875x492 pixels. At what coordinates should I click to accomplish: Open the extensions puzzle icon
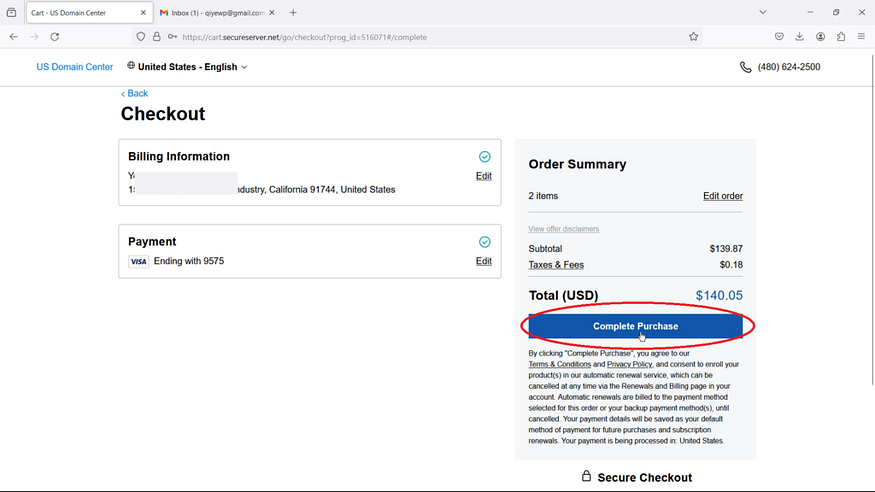pyautogui.click(x=841, y=37)
